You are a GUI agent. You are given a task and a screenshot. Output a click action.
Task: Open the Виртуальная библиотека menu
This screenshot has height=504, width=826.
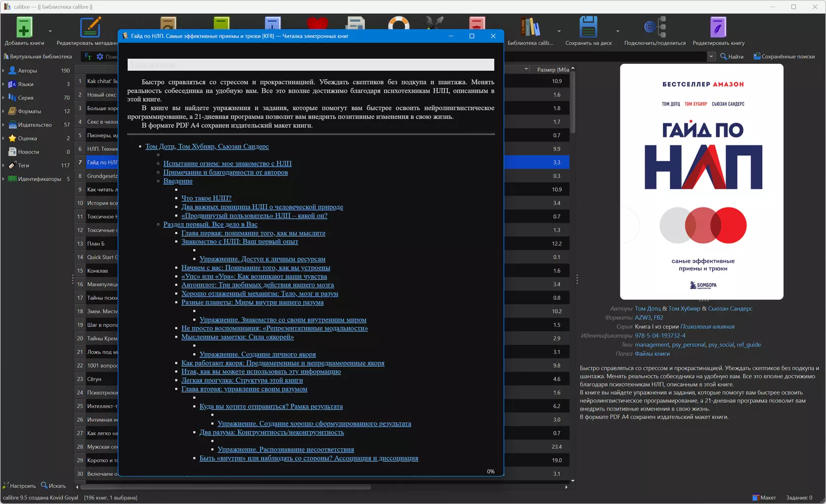(x=38, y=56)
